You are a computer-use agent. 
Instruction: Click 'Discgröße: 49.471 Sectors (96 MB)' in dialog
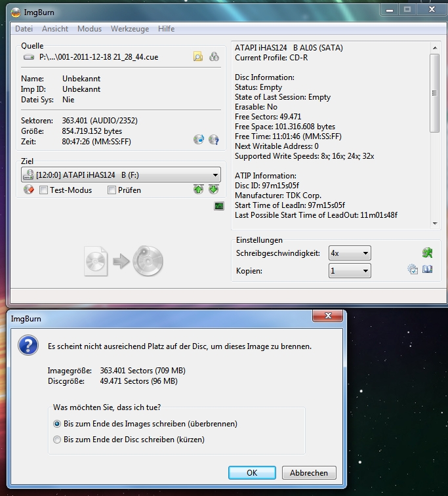pos(113,381)
